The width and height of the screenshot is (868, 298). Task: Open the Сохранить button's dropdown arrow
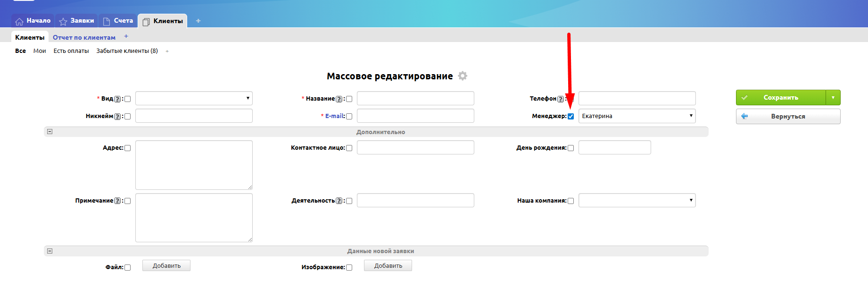coord(833,98)
